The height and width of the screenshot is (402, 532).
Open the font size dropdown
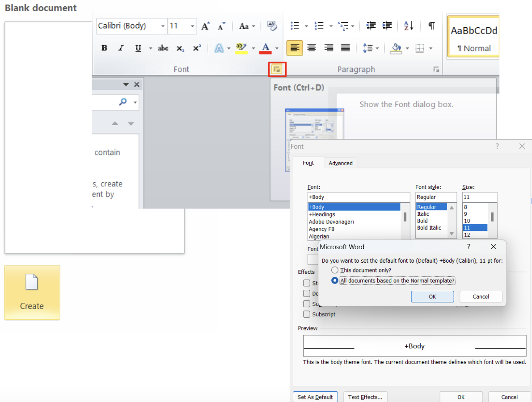click(193, 26)
